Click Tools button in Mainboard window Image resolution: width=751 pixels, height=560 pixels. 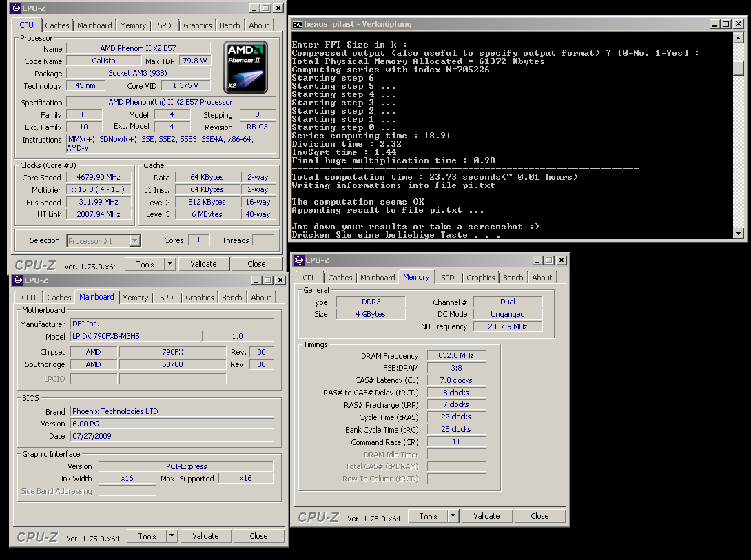coord(147,536)
